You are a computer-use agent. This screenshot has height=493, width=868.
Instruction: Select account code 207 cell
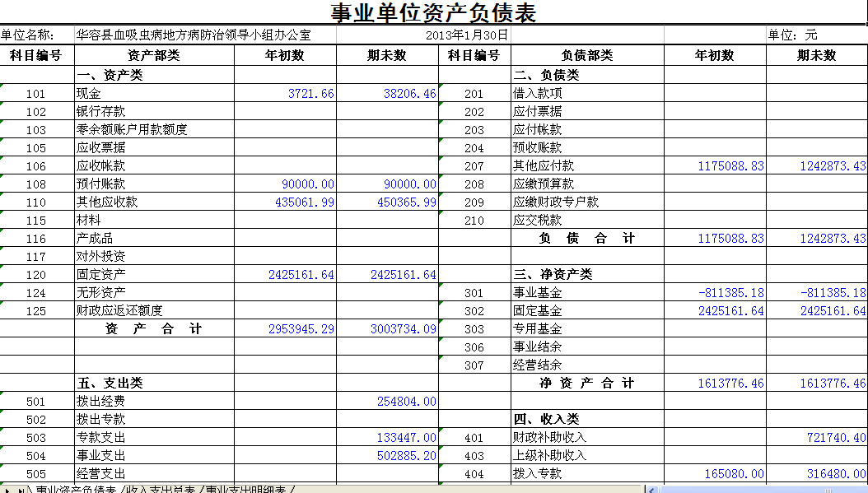tap(474, 166)
